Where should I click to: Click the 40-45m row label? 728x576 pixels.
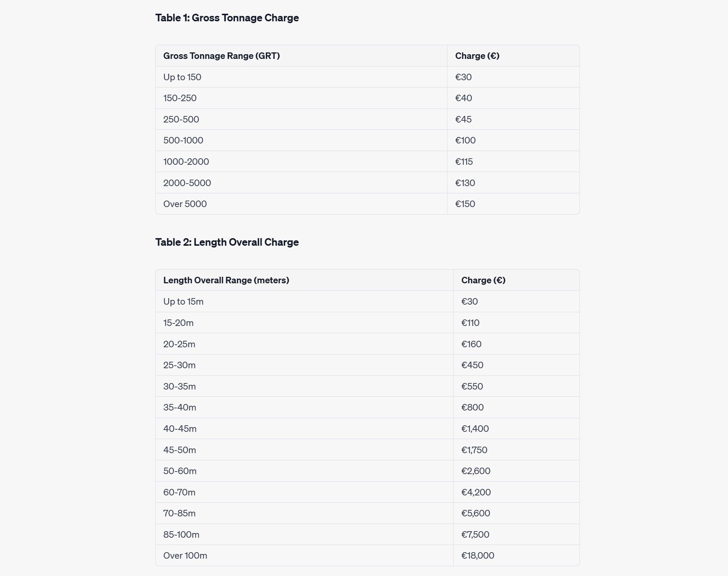point(180,429)
